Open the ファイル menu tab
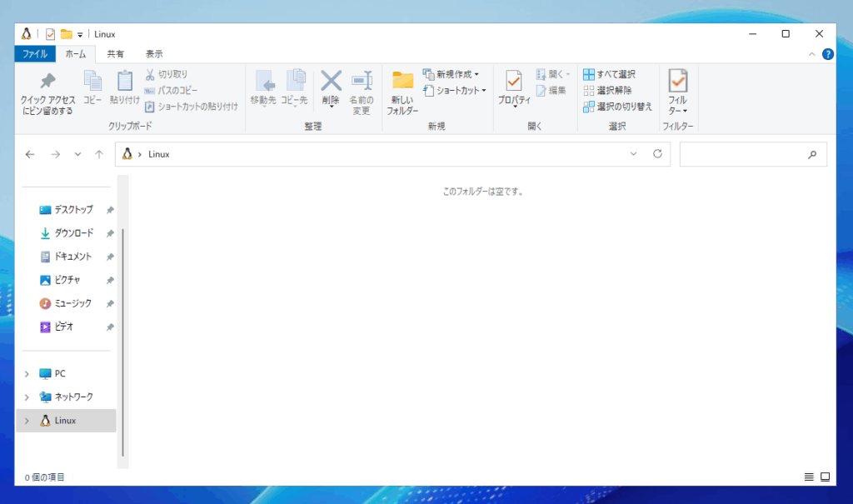 click(35, 54)
